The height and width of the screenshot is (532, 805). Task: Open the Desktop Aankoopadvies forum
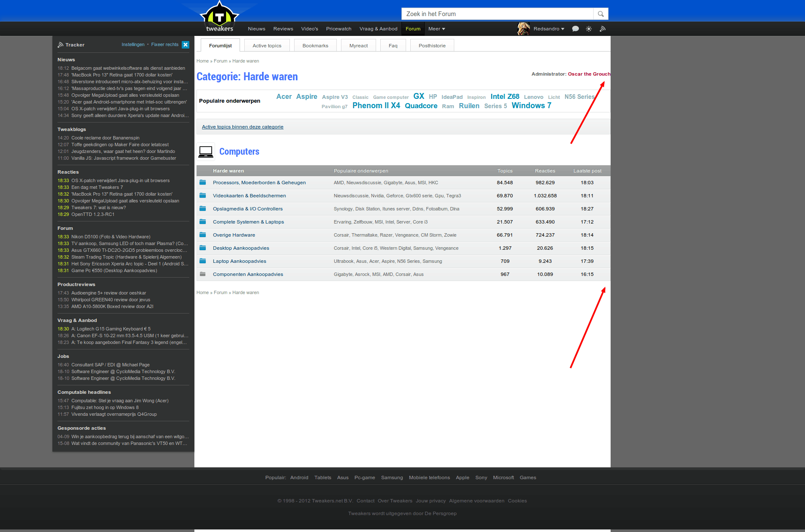[x=241, y=248]
